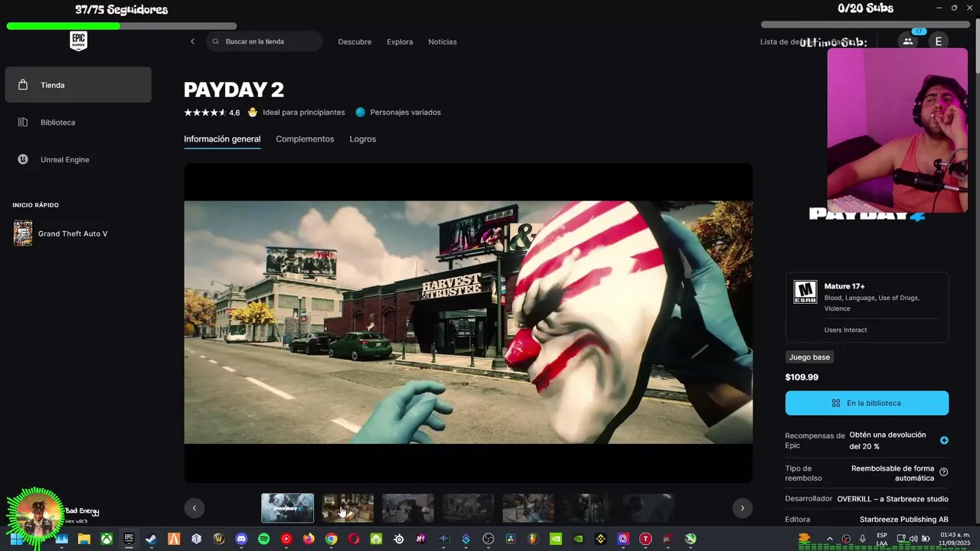This screenshot has height=551, width=980.
Task: Click the Personajes variados badge
Action: pos(398,112)
